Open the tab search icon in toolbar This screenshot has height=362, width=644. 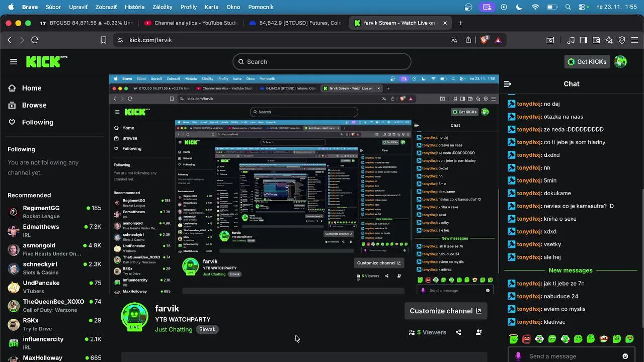pyautogui.click(x=550, y=40)
